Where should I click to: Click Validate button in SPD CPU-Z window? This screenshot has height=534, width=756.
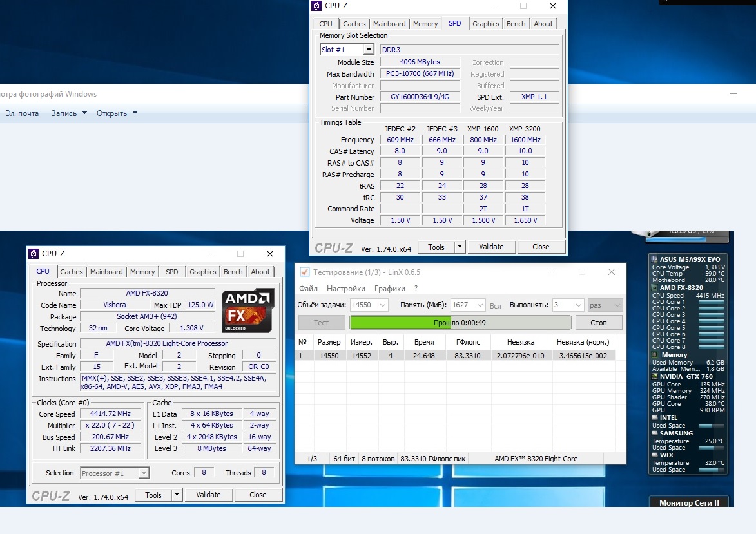491,247
